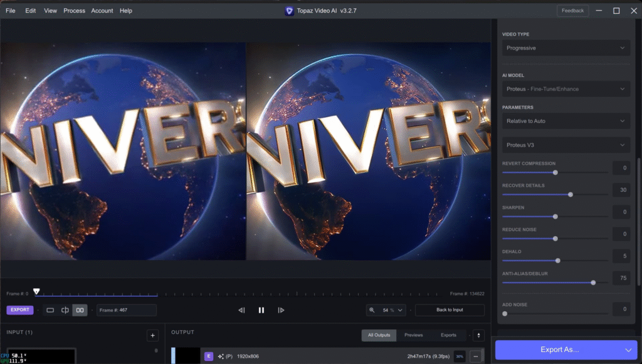The height and width of the screenshot is (364, 642).
Task: Switch to single view layout
Action: point(51,310)
